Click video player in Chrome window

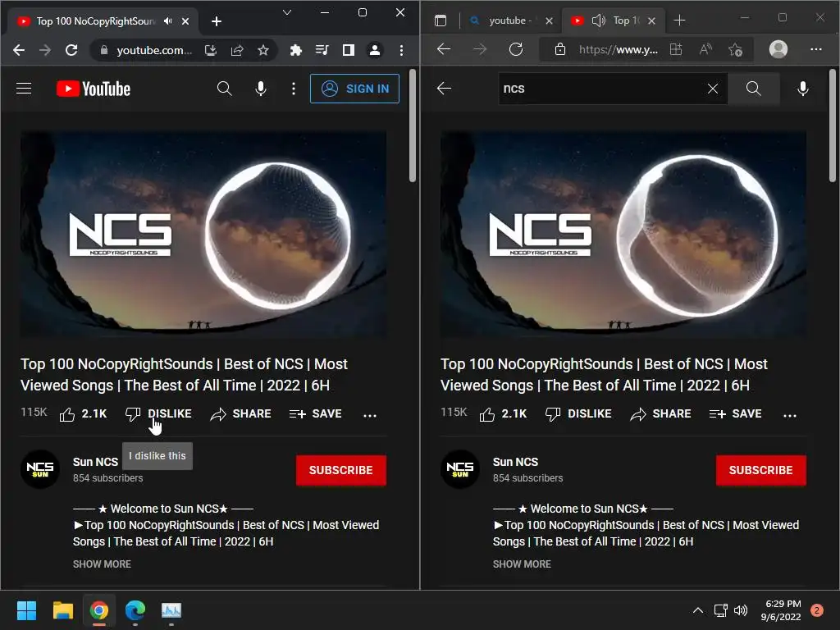click(203, 234)
